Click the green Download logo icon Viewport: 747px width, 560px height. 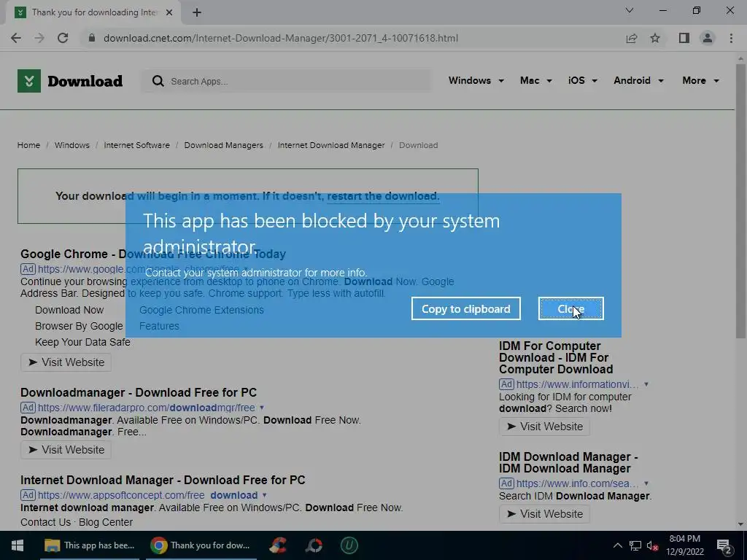click(29, 81)
